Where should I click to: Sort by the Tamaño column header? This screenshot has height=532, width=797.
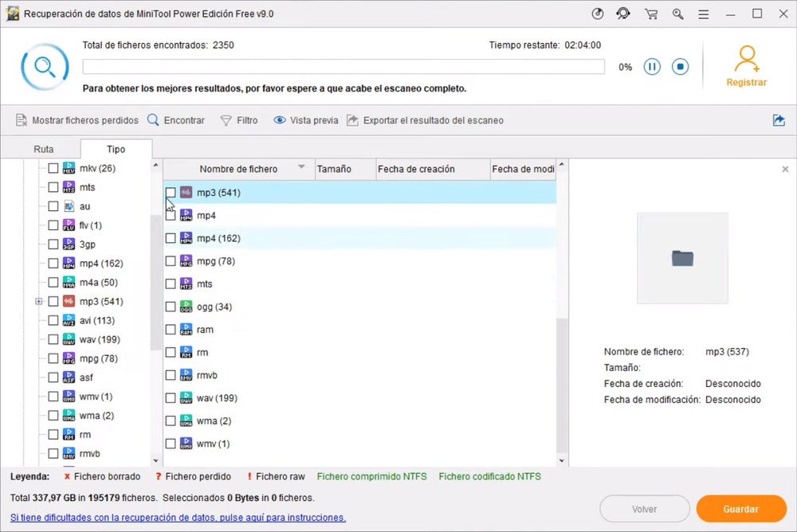[346, 169]
